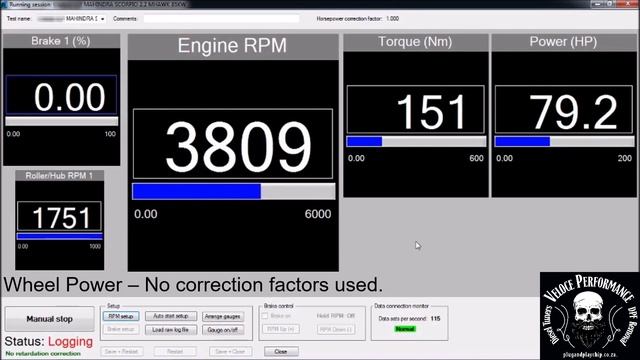Image resolution: width=640 pixels, height=360 pixels.
Task: Click the RPM Up (+) button
Action: (281, 329)
